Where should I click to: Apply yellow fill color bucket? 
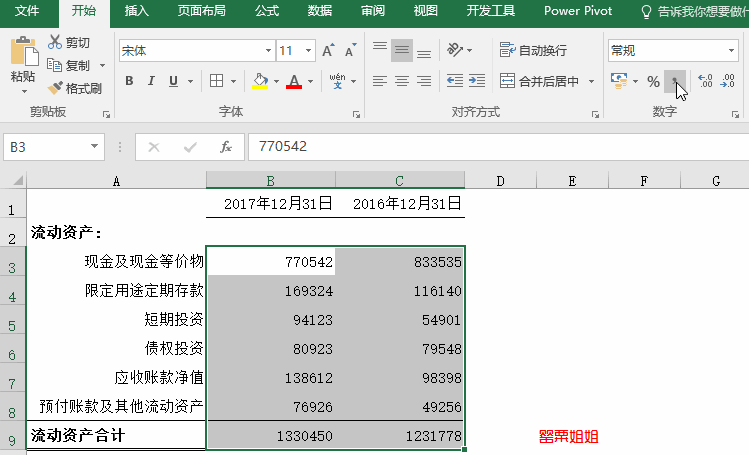260,81
